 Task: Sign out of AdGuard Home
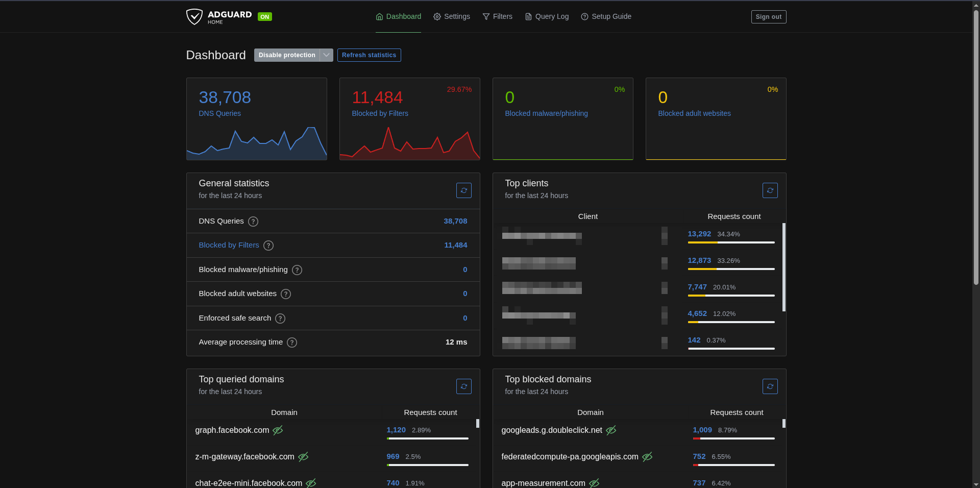768,17
